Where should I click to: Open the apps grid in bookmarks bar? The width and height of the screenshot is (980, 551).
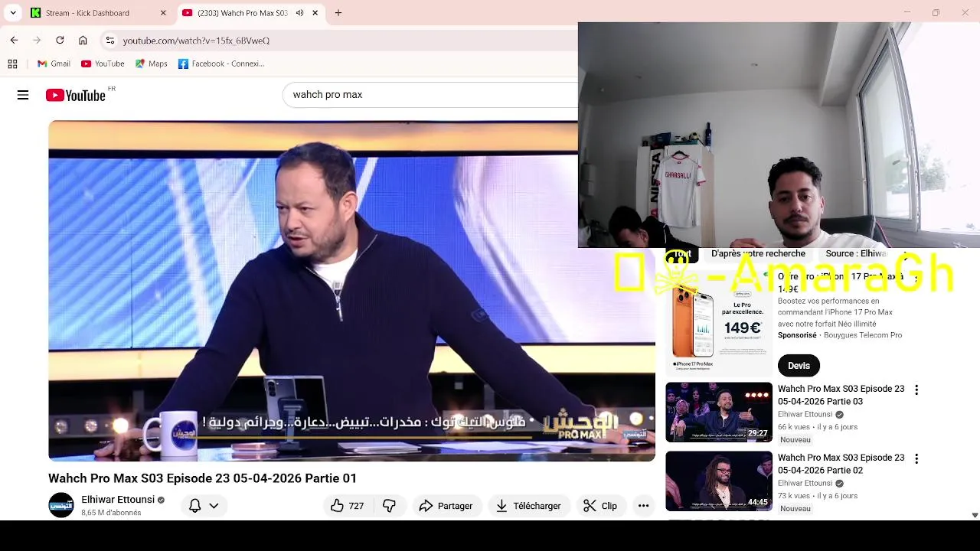tap(12, 64)
